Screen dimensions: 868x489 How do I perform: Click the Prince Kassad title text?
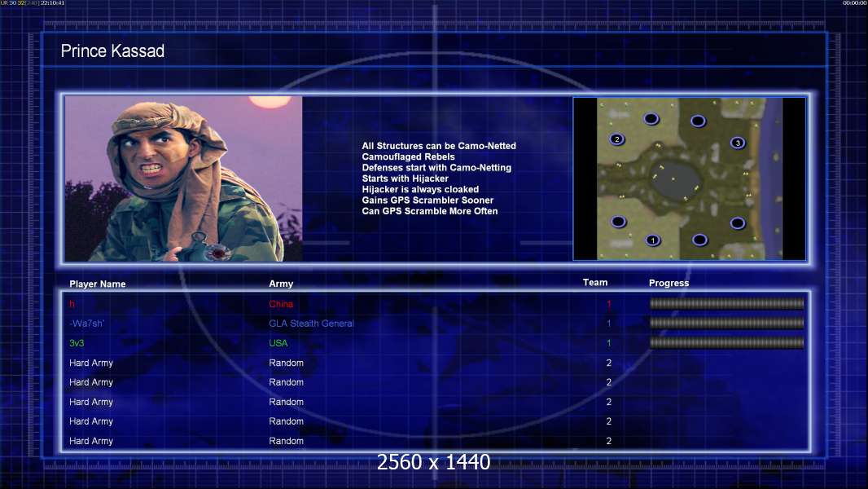[x=112, y=51]
